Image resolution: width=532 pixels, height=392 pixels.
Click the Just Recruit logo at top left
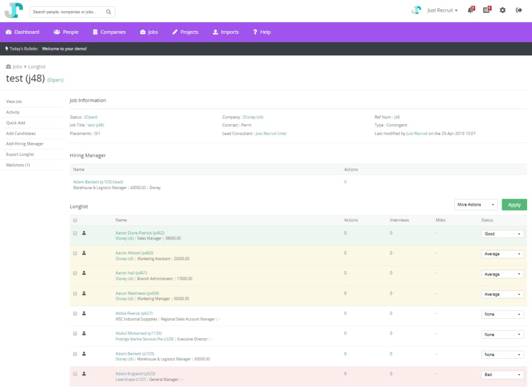14,10
